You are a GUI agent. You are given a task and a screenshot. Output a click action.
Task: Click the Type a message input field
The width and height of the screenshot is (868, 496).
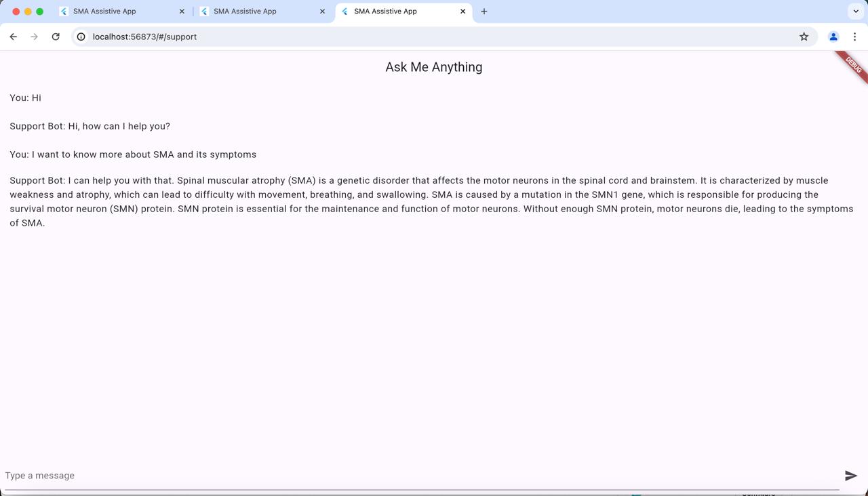(x=422, y=476)
